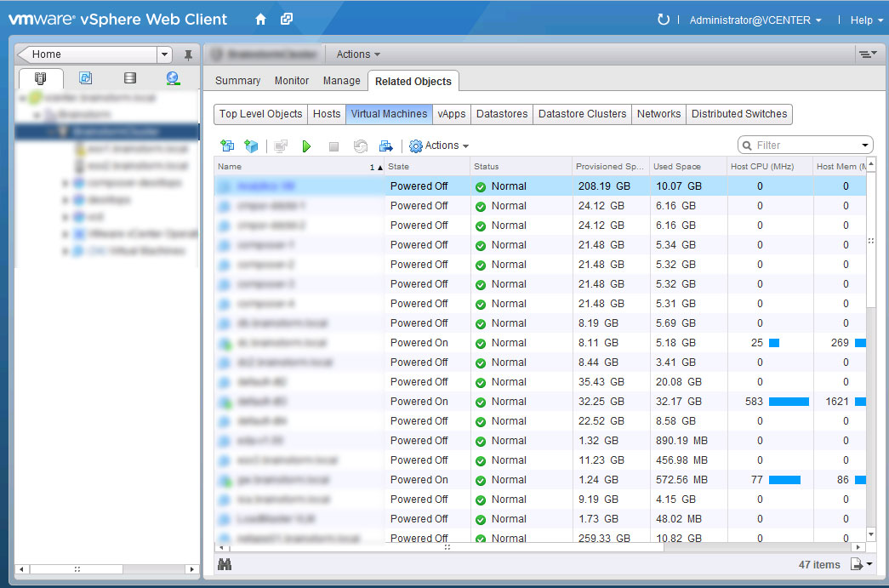
Task: Switch to Storage inventory view
Action: click(x=130, y=77)
